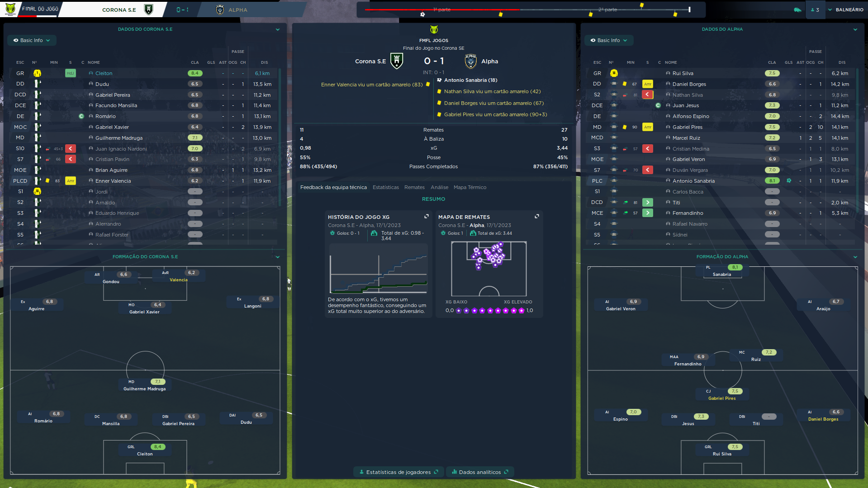
Task: Expand the História do Jogo xG panel
Action: pos(426,217)
